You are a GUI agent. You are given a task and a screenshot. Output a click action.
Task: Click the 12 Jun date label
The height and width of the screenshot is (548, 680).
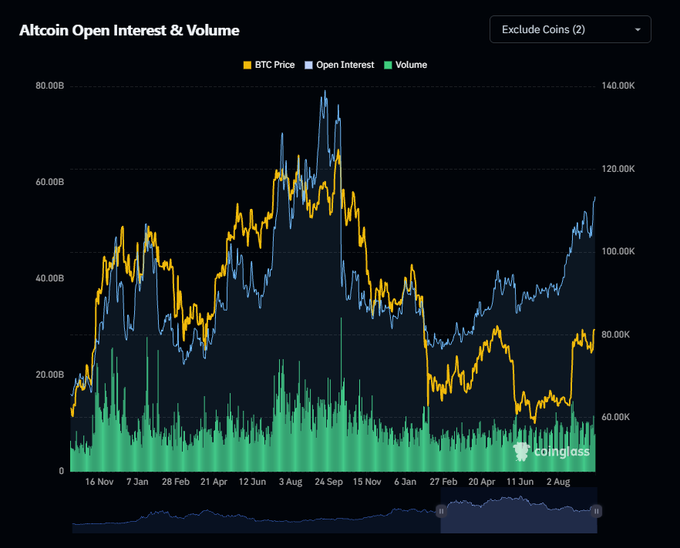(x=252, y=482)
